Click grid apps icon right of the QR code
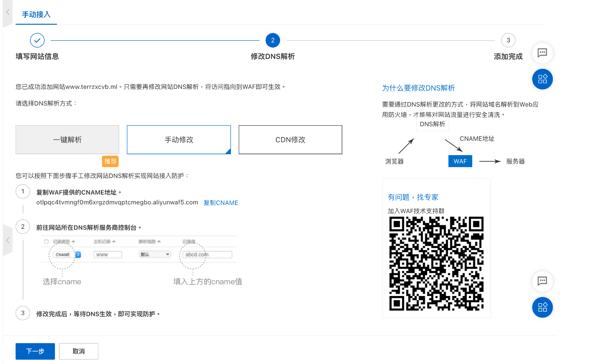594x364 pixels. point(542,307)
